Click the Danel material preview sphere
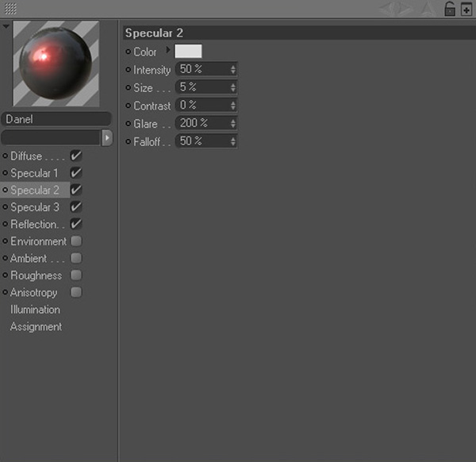 point(56,64)
